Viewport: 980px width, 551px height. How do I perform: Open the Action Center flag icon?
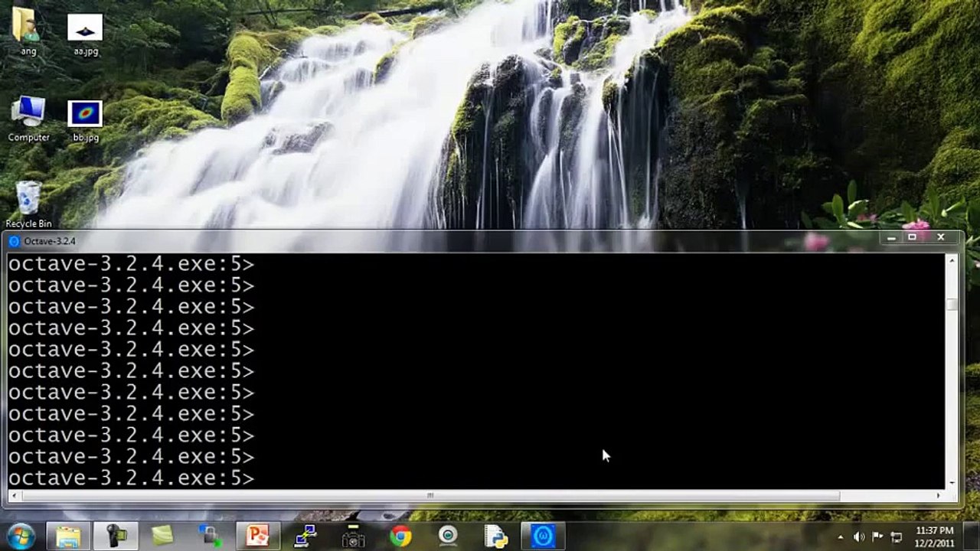[x=877, y=537]
